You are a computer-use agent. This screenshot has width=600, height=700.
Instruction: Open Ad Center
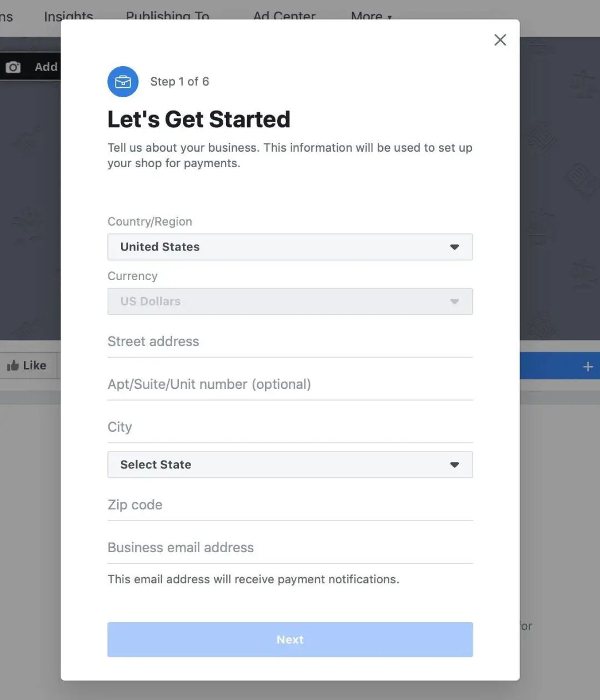tap(284, 16)
